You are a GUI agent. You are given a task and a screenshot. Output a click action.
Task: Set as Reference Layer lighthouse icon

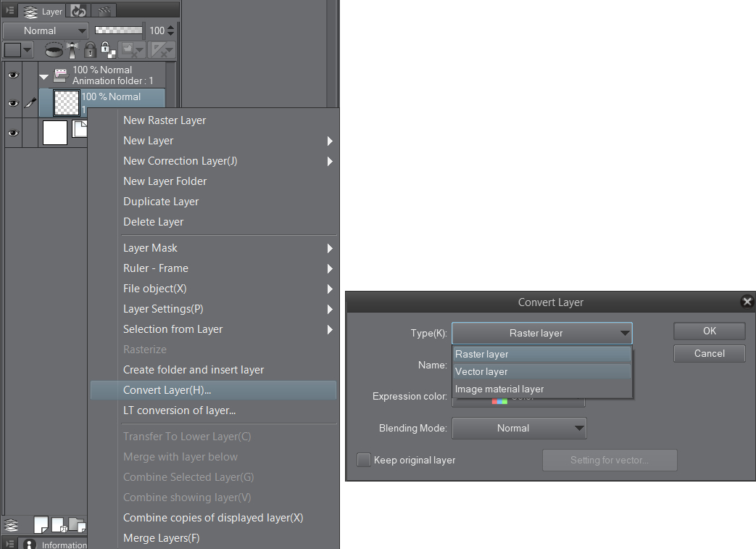[x=72, y=50]
